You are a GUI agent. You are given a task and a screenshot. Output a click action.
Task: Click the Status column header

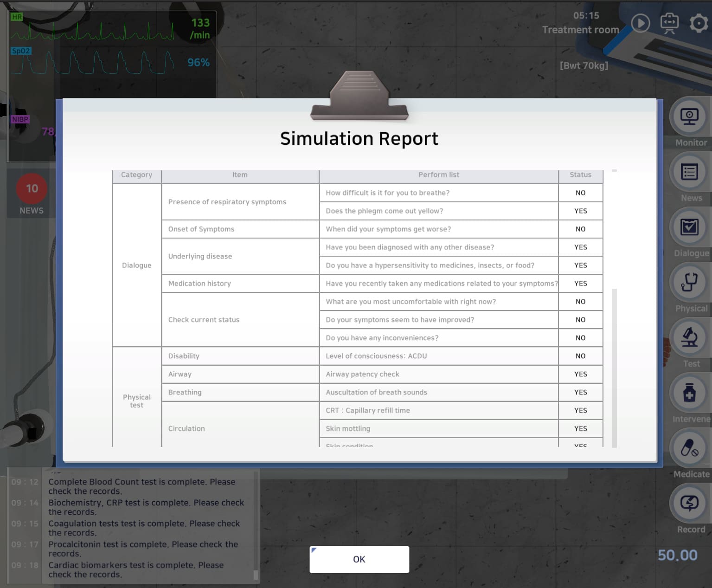coord(580,175)
